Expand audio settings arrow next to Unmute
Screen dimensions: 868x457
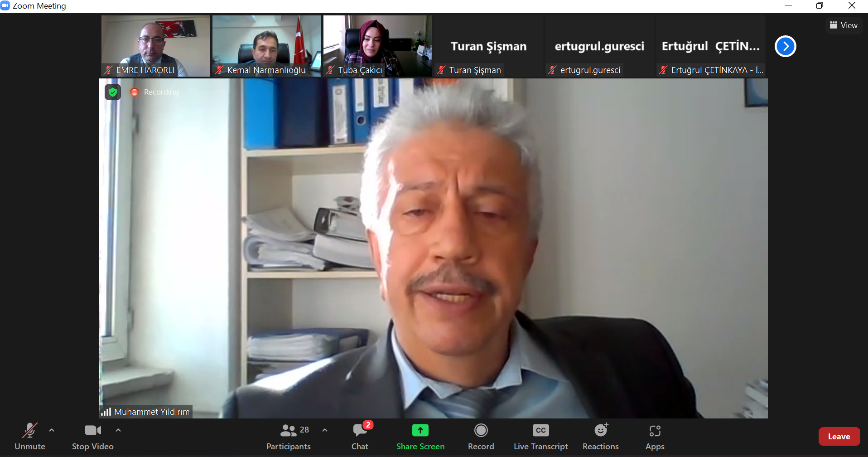point(52,430)
